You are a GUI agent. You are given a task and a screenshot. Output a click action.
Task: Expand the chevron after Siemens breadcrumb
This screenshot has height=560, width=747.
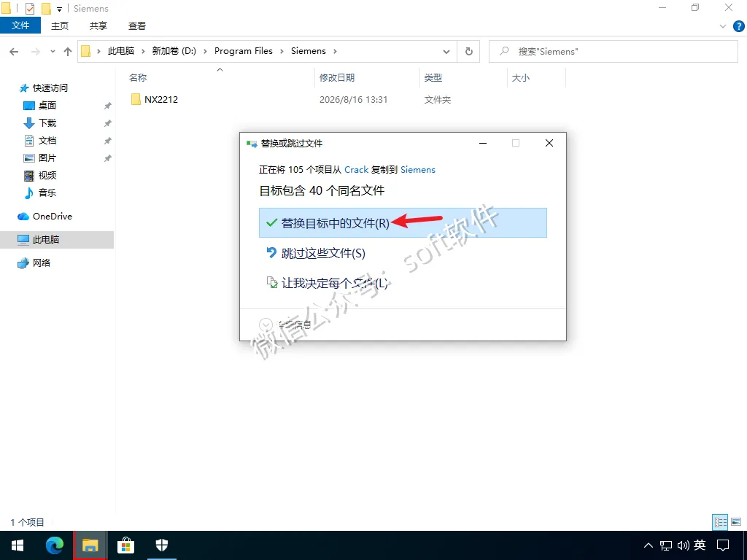click(335, 52)
